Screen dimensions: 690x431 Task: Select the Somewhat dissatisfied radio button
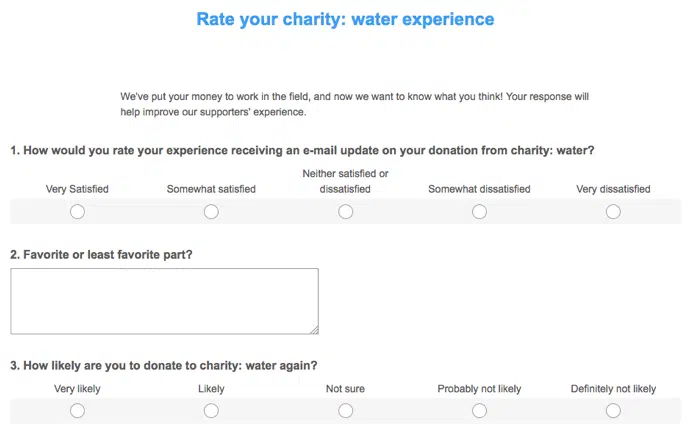click(479, 211)
